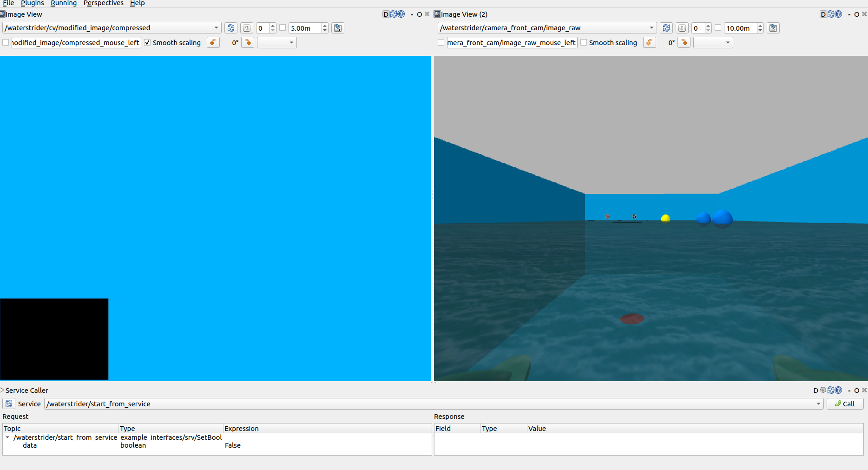The height and width of the screenshot is (470, 868).
Task: Float the left Image View panel (O button)
Action: pos(420,14)
